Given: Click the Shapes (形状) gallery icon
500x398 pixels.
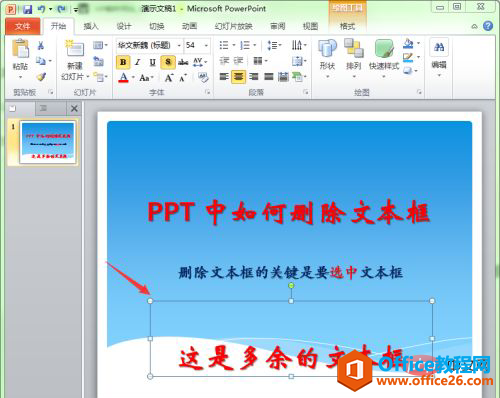Looking at the screenshot, I should [327, 49].
